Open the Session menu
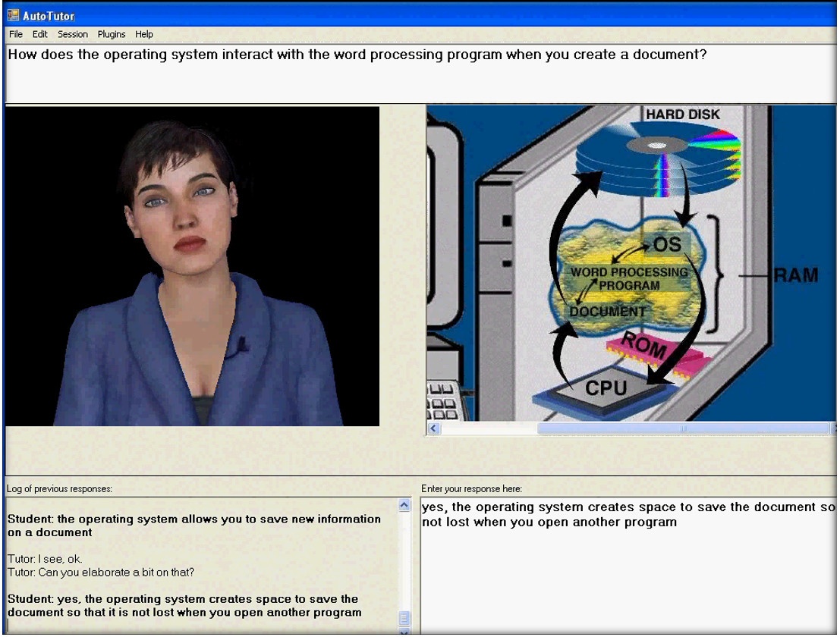The height and width of the screenshot is (637, 840). pos(72,34)
